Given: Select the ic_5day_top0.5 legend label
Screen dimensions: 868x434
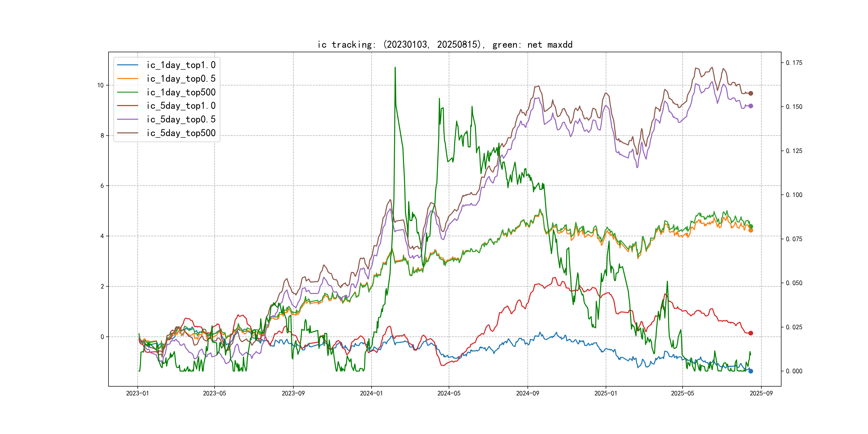Looking at the screenshot, I should tap(181, 119).
